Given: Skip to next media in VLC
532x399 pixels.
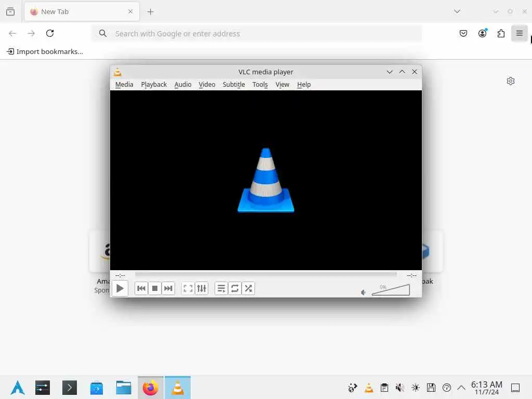Looking at the screenshot, I should click(168, 288).
